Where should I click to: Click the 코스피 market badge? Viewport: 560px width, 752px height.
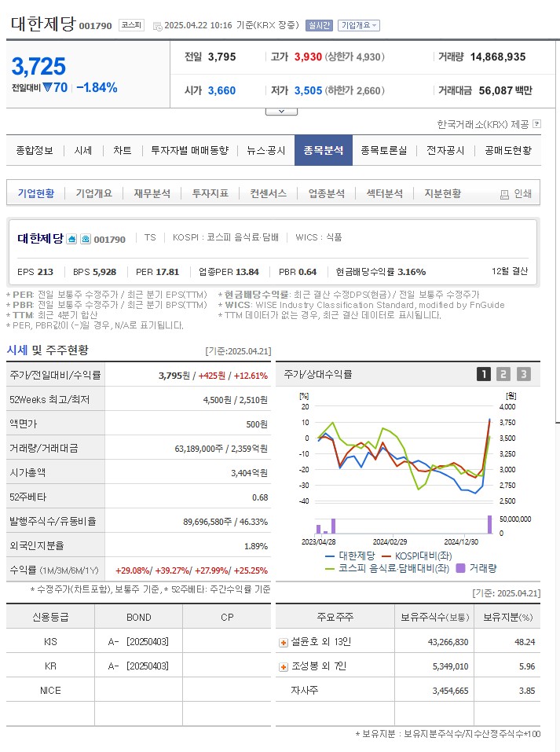(x=131, y=25)
